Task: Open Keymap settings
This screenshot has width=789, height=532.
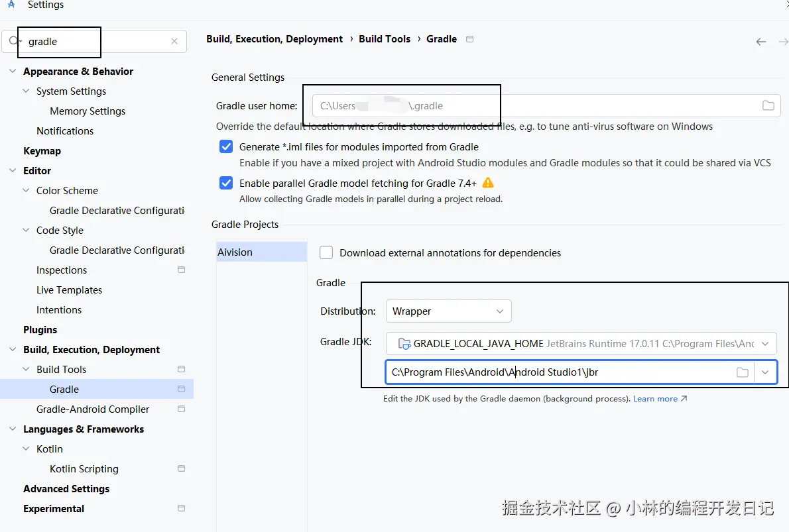Action: pyautogui.click(x=42, y=151)
